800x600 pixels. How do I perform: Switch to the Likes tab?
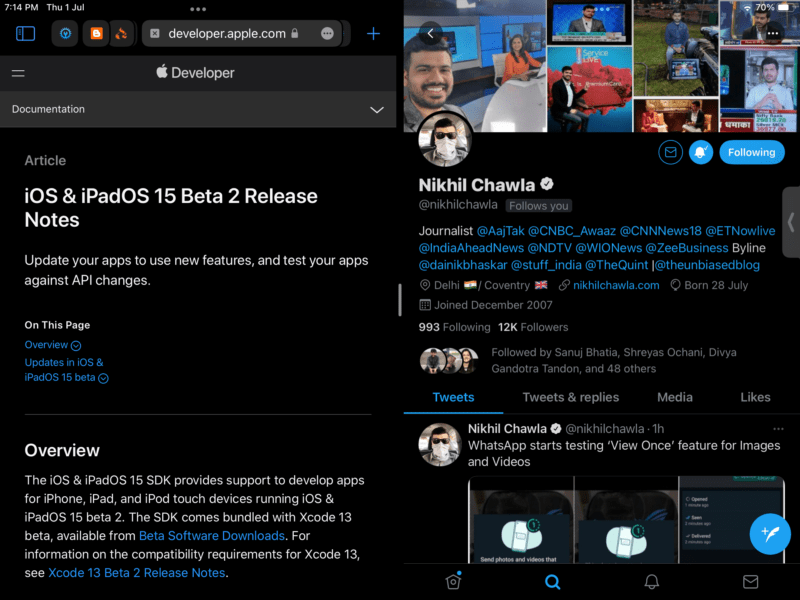(x=755, y=397)
